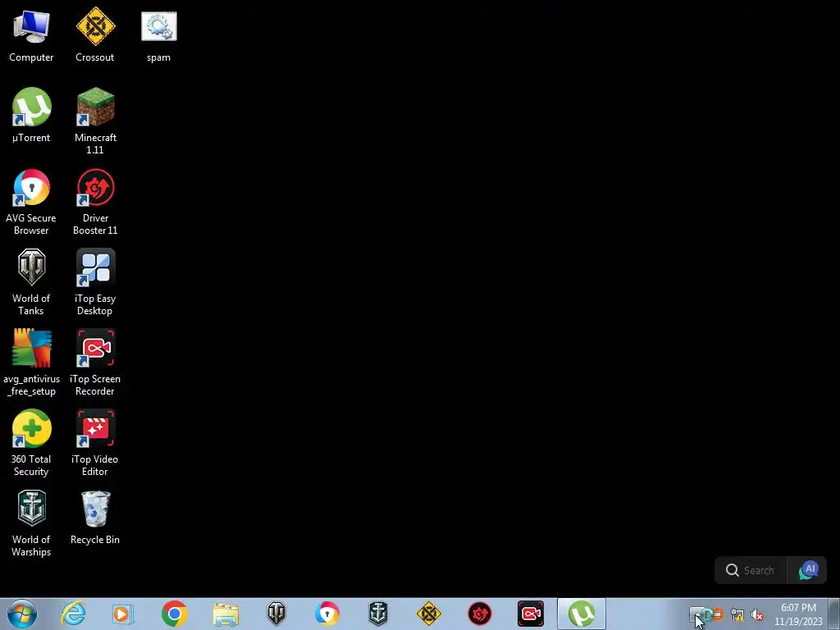Select 360 Total Security desktop shortcut
The height and width of the screenshot is (630, 840).
tap(31, 444)
